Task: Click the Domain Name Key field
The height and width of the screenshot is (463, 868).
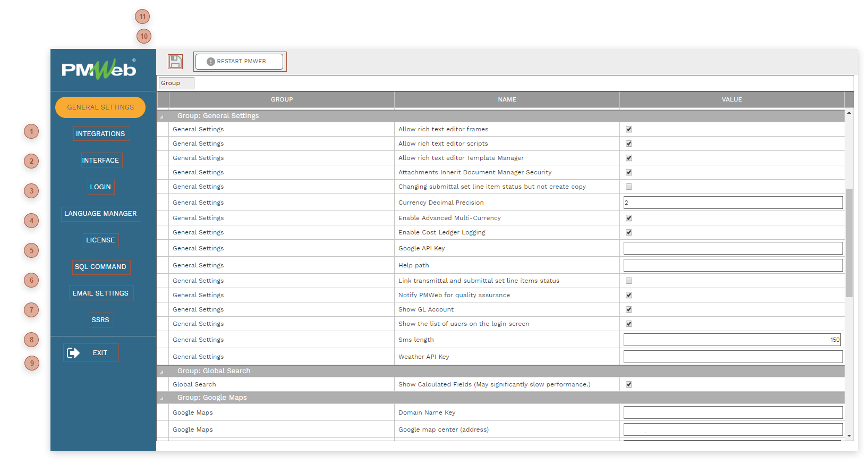Action: [733, 413]
